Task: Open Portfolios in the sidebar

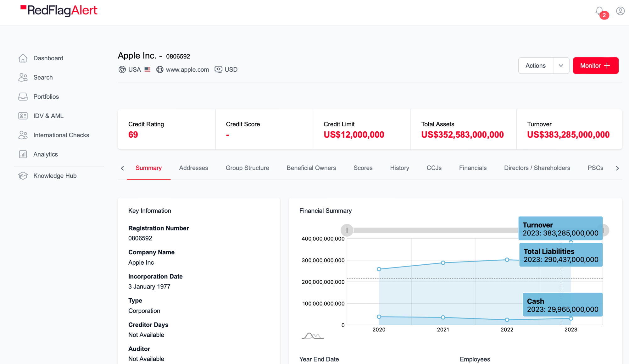Action: [46, 97]
